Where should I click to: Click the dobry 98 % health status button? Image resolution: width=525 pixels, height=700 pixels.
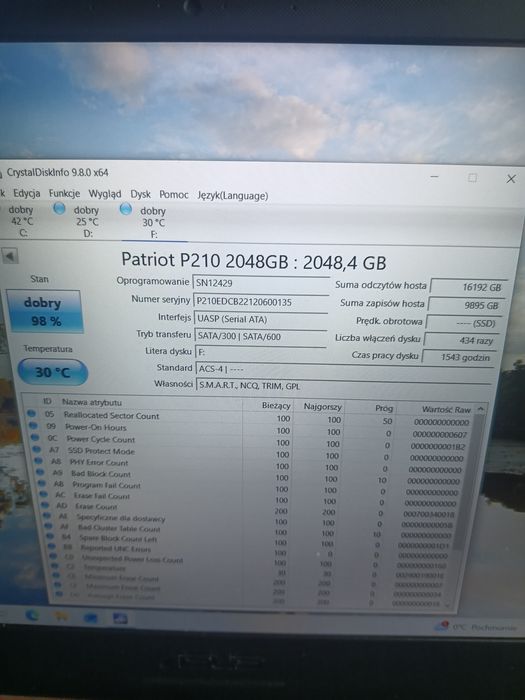click(x=44, y=312)
